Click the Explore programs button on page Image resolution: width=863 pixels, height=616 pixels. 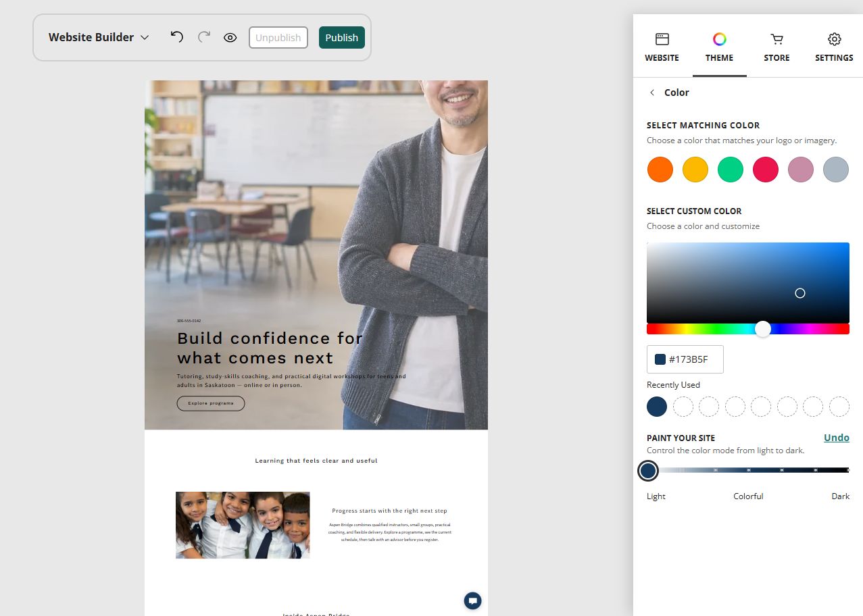(x=211, y=403)
